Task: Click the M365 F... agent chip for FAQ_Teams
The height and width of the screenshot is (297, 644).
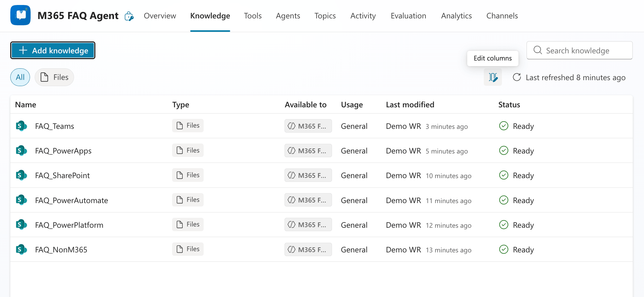Action: pos(308,126)
